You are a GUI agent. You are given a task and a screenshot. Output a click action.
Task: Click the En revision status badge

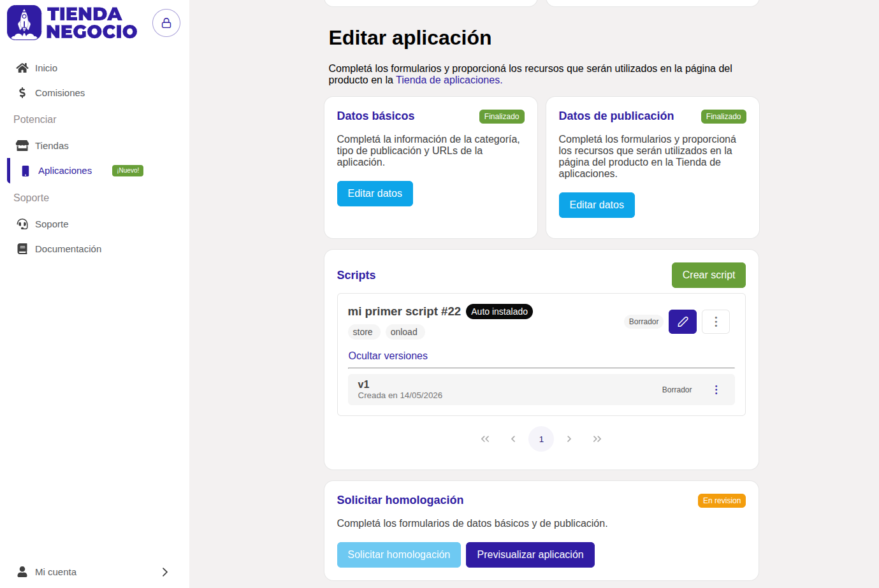click(722, 501)
